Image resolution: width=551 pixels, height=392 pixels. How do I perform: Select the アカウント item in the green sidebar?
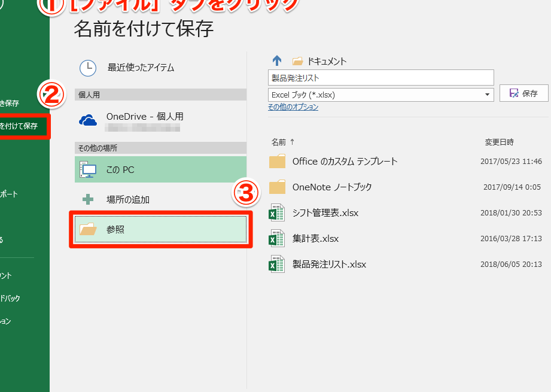(x=6, y=276)
